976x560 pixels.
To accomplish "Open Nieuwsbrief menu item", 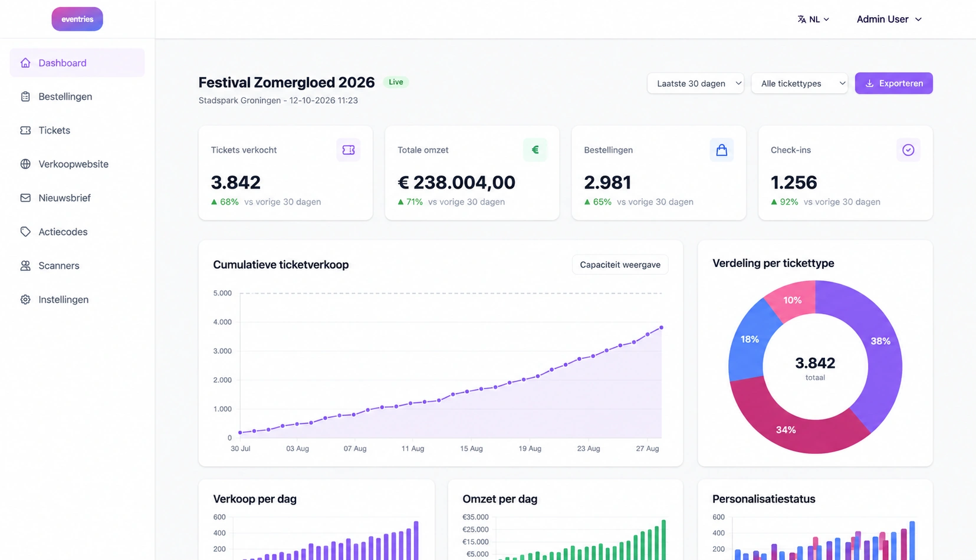I will tap(77, 197).
